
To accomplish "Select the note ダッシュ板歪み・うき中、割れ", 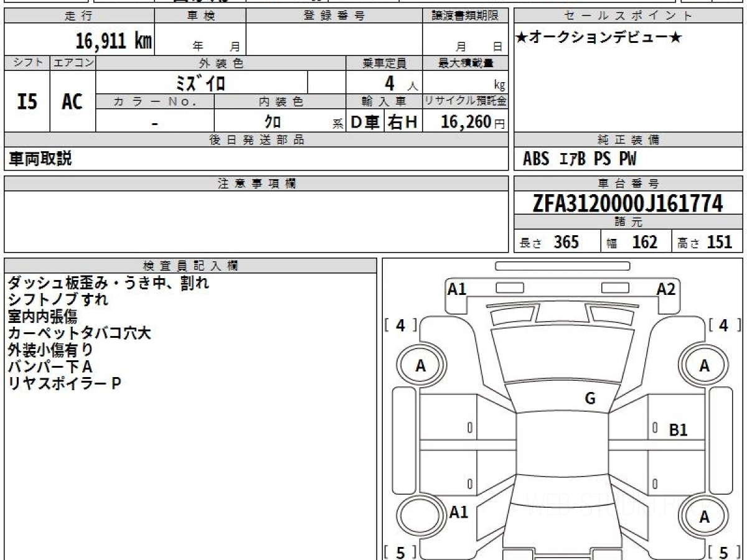I will (108, 283).
